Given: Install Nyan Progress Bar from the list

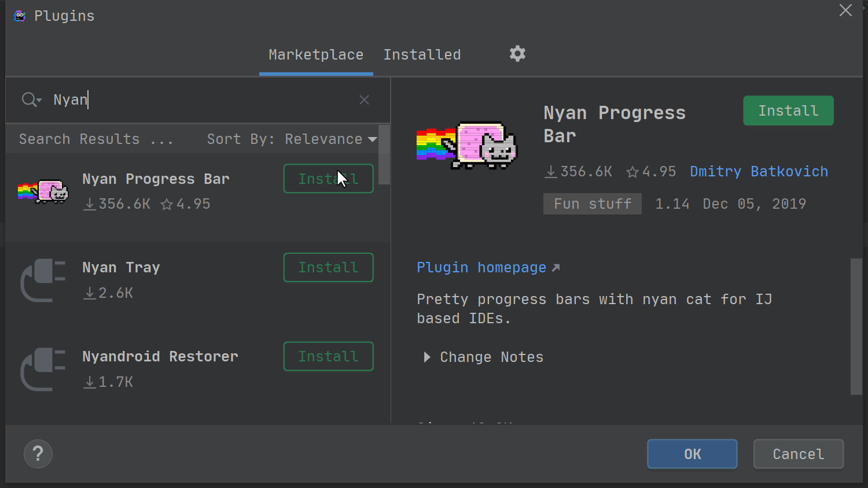Looking at the screenshot, I should tap(329, 179).
